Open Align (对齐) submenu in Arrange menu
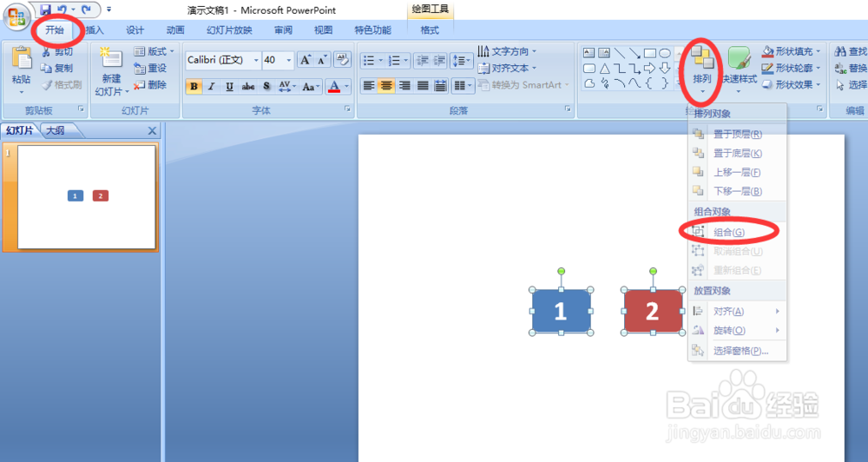868x462 pixels. 737,311
